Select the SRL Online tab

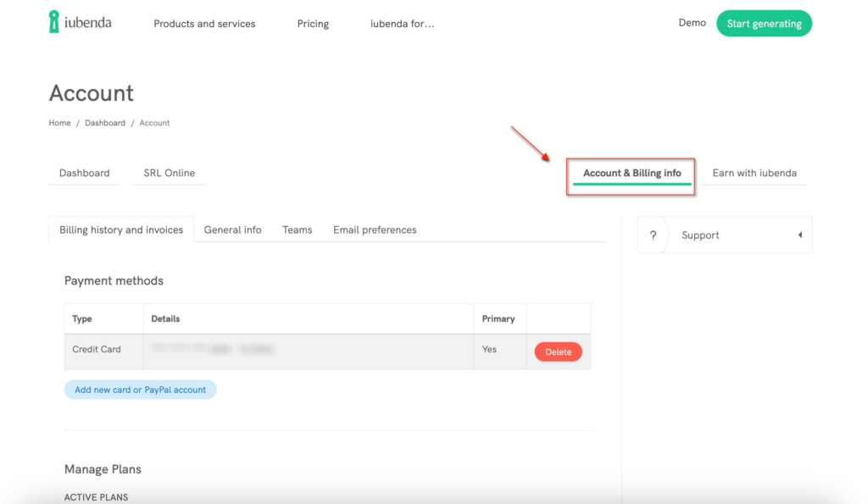tap(169, 173)
